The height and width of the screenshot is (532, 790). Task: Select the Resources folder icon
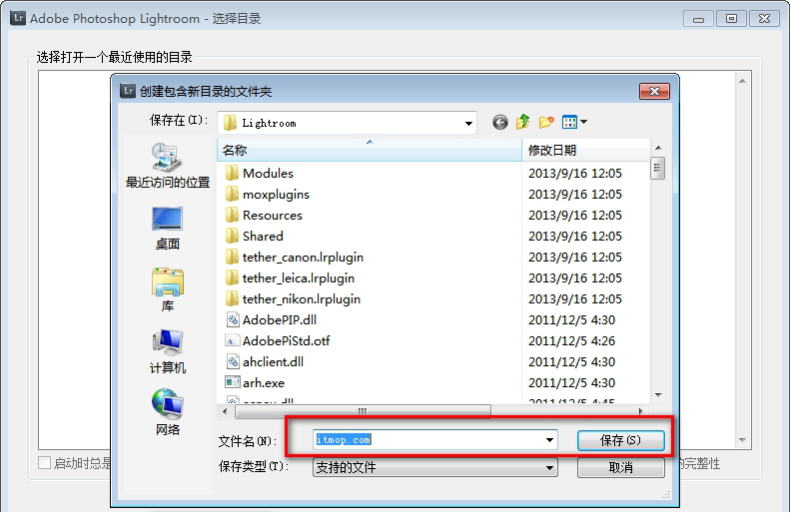coord(232,216)
